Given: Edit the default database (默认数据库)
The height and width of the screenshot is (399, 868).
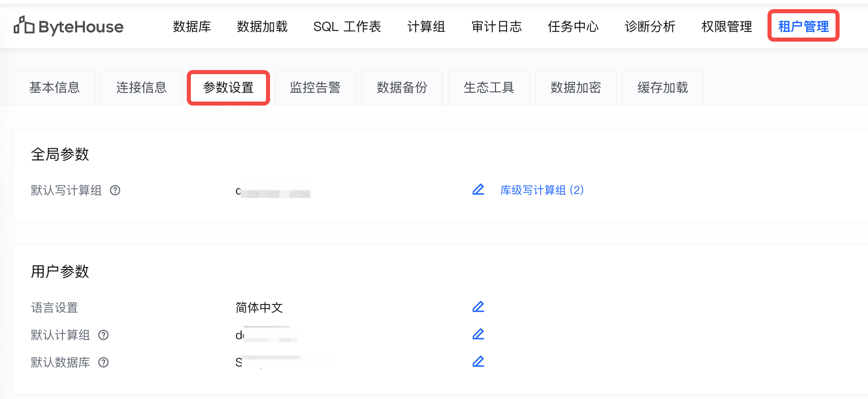Looking at the screenshot, I should (x=478, y=362).
